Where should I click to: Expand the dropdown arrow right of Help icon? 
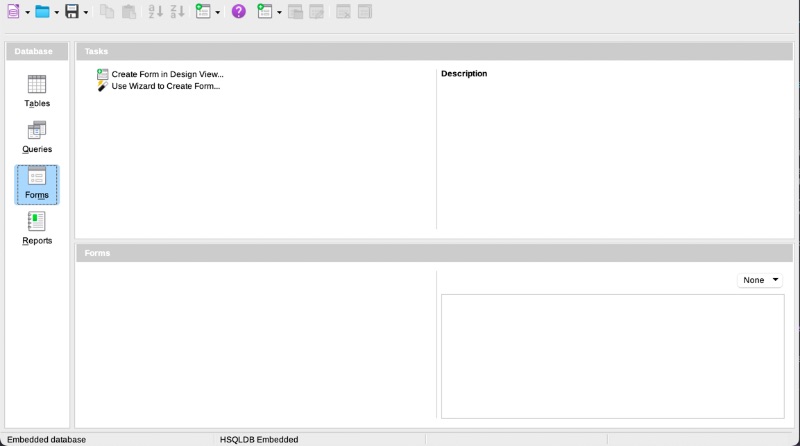click(x=279, y=12)
